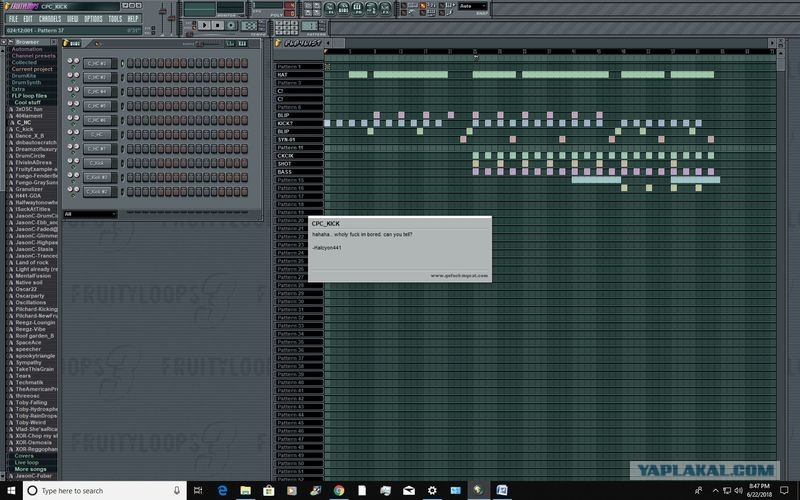Click Microsoft Edge icon in taskbar
800x500 pixels.
tap(222, 490)
